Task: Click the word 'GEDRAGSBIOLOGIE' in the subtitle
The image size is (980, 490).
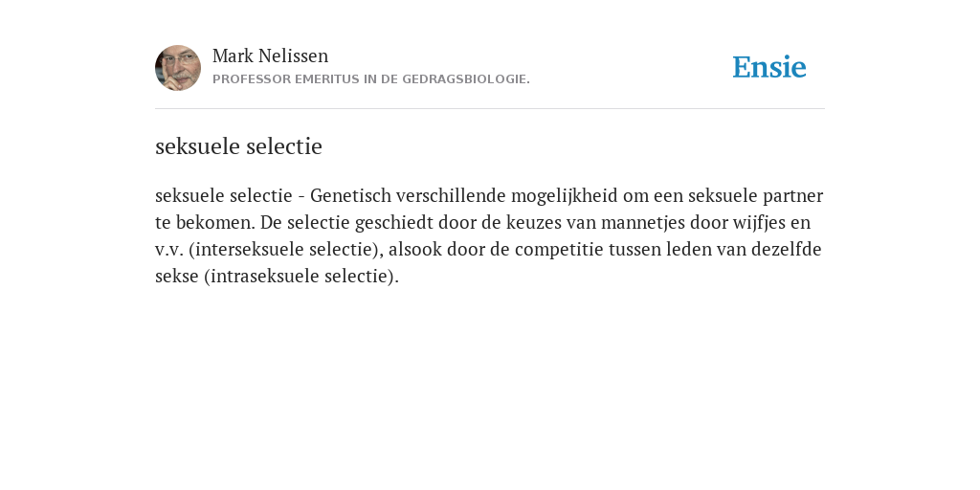Action: pyautogui.click(x=466, y=79)
